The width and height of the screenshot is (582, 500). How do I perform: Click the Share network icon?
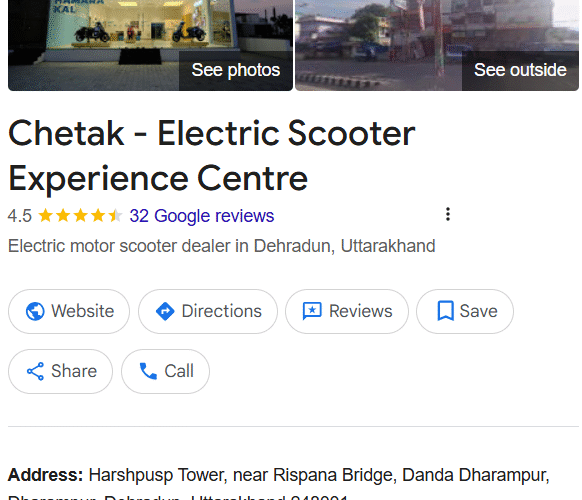pos(35,371)
